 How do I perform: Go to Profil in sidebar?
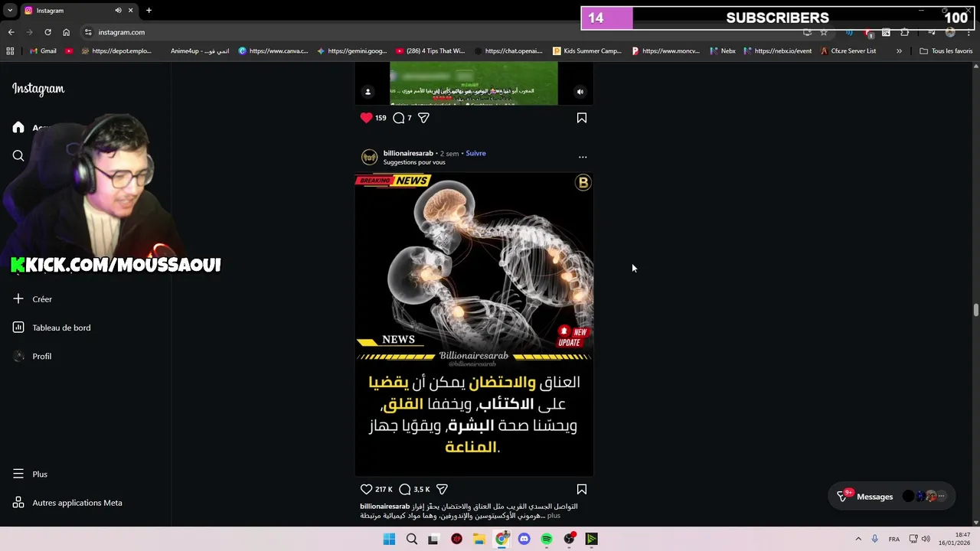tap(32, 356)
